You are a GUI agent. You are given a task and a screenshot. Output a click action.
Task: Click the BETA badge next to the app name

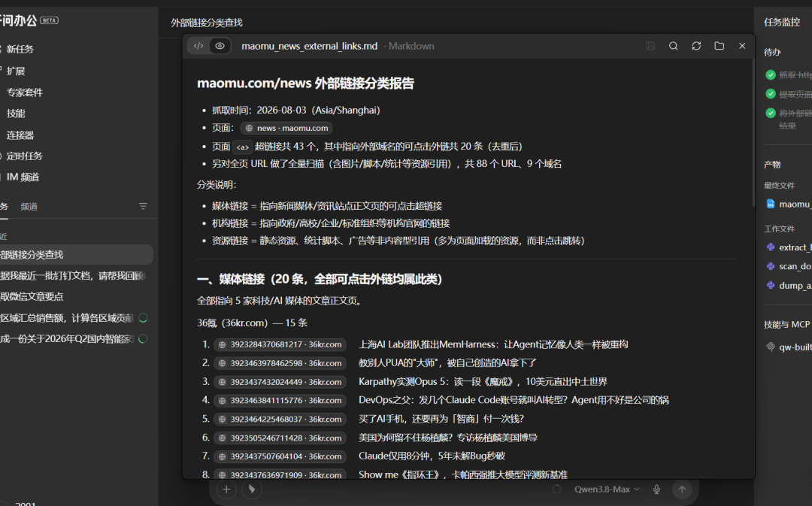tap(49, 21)
